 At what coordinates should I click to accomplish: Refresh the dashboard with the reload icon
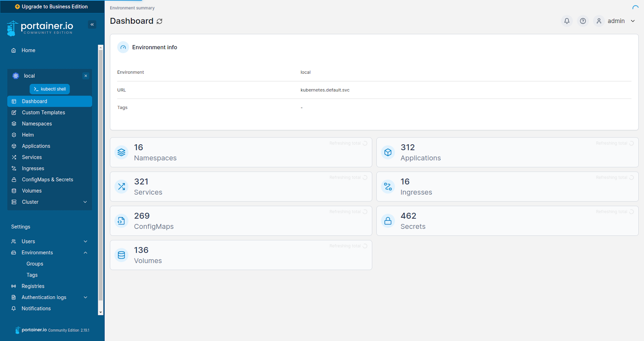pyautogui.click(x=159, y=21)
